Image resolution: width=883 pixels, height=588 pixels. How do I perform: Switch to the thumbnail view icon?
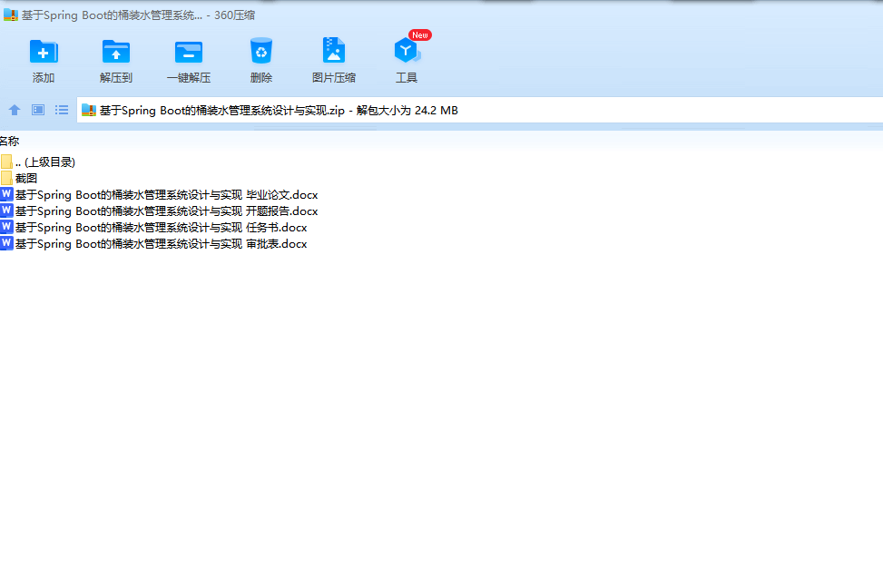click(38, 110)
